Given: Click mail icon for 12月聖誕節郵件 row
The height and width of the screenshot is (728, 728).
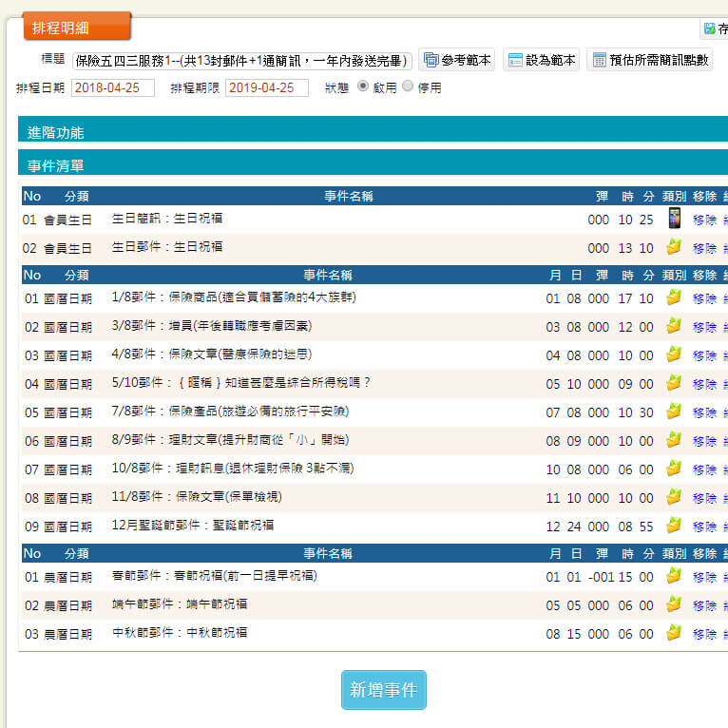Looking at the screenshot, I should (674, 526).
